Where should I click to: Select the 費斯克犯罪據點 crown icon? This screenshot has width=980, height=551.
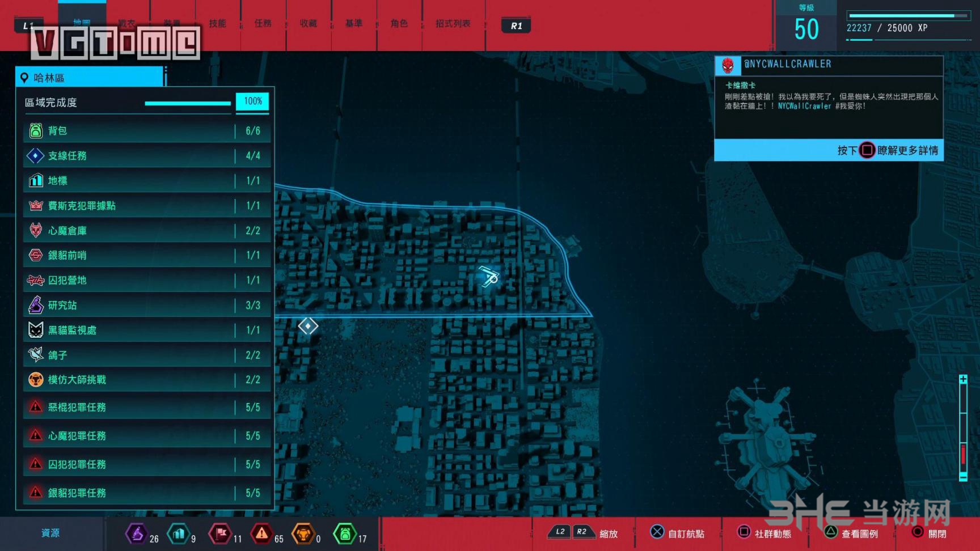point(36,205)
